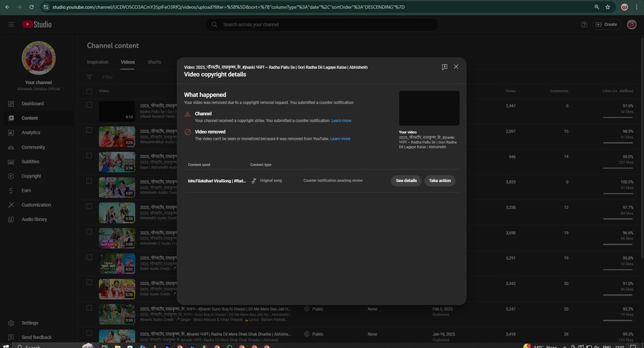Screen dimensions: 644x348
Task: Open the 4:51 video thumbnail
Action: click(x=117, y=264)
